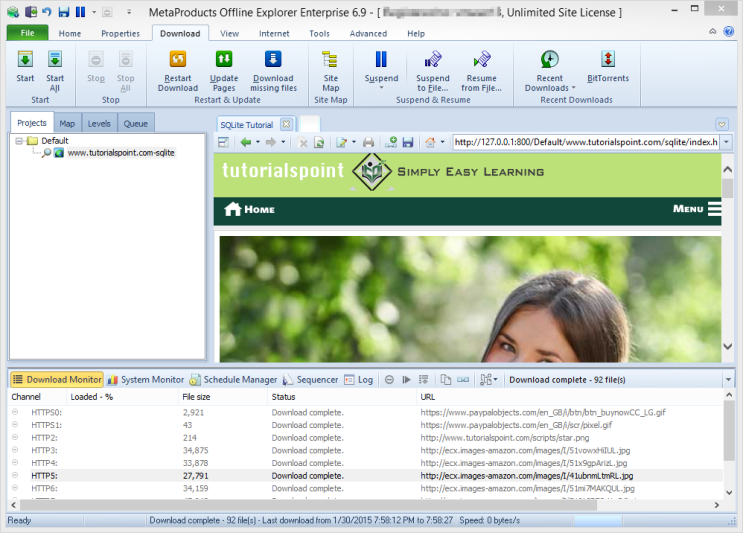Open the File menu
This screenshot has height=533, width=743.
point(27,33)
